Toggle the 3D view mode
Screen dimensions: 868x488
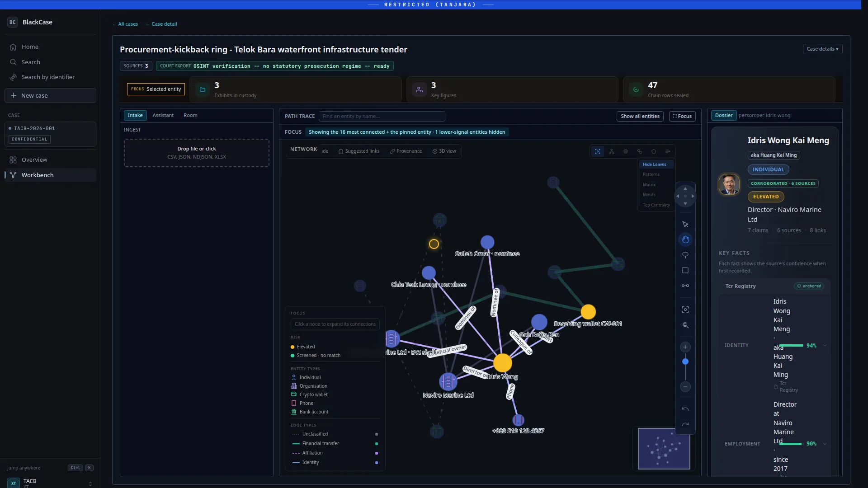pos(444,151)
